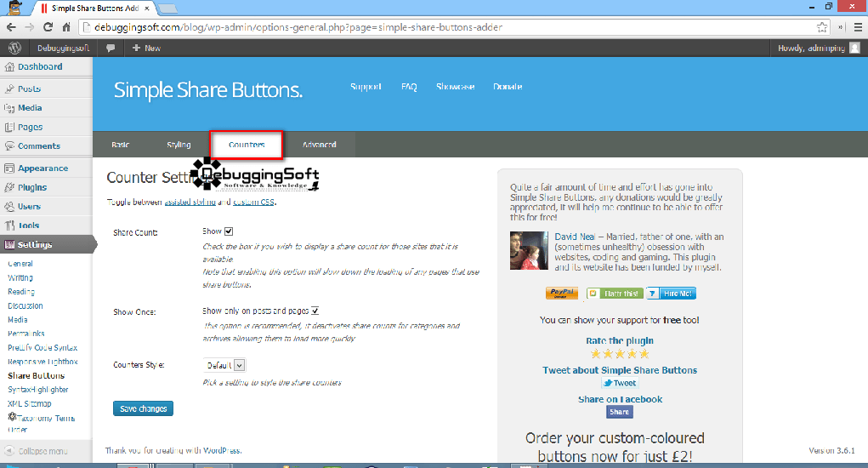Toggle Show only on posts and pages checkbox
This screenshot has height=468, width=868.
pyautogui.click(x=315, y=311)
